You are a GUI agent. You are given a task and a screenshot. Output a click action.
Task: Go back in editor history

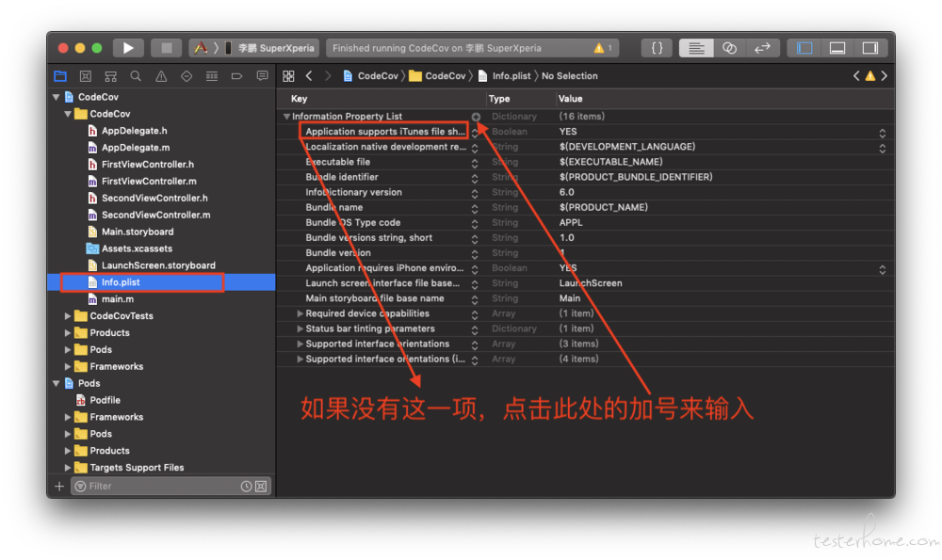coord(309,76)
